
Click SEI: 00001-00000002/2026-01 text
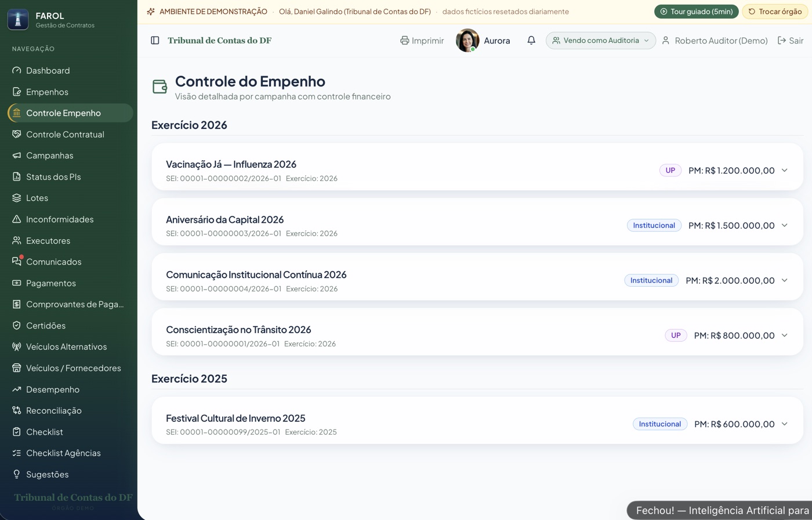click(223, 179)
